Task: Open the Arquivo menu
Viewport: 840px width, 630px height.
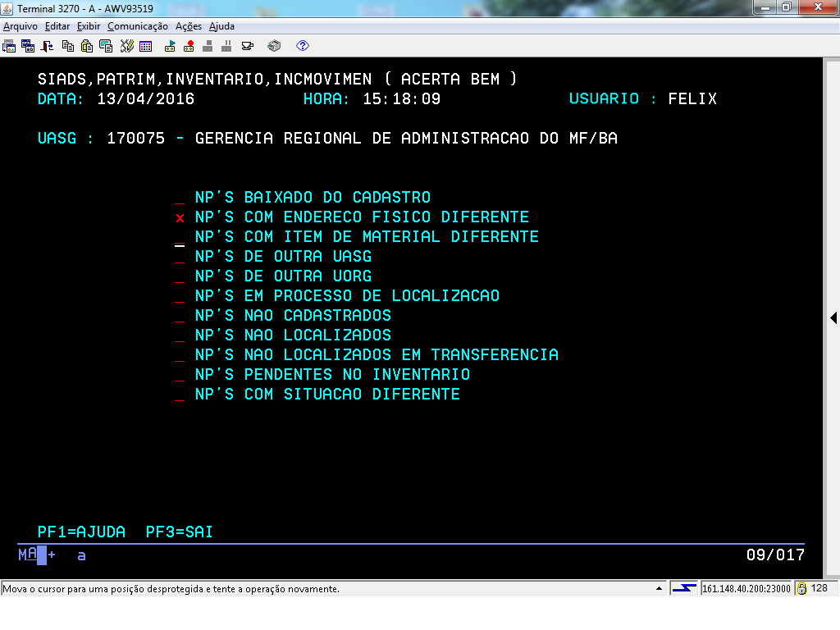Action: tap(21, 26)
